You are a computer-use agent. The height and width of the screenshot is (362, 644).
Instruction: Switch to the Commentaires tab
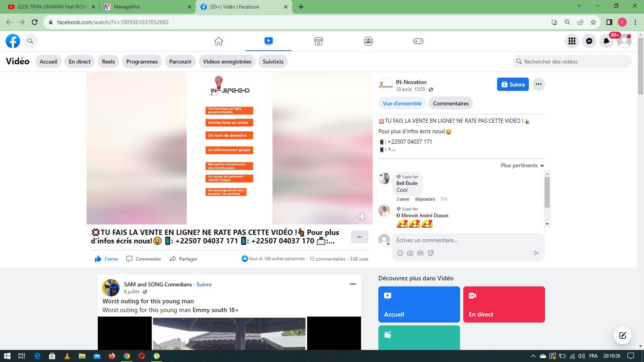[451, 103]
